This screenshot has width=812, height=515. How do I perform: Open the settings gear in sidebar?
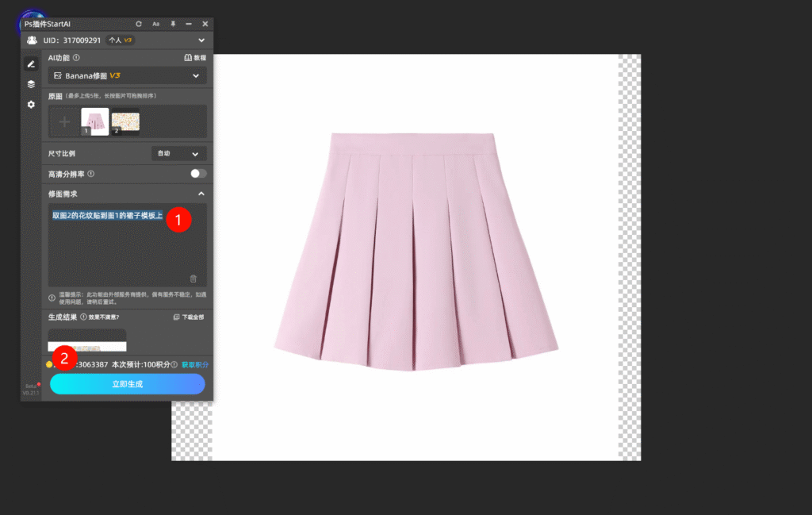click(x=31, y=105)
